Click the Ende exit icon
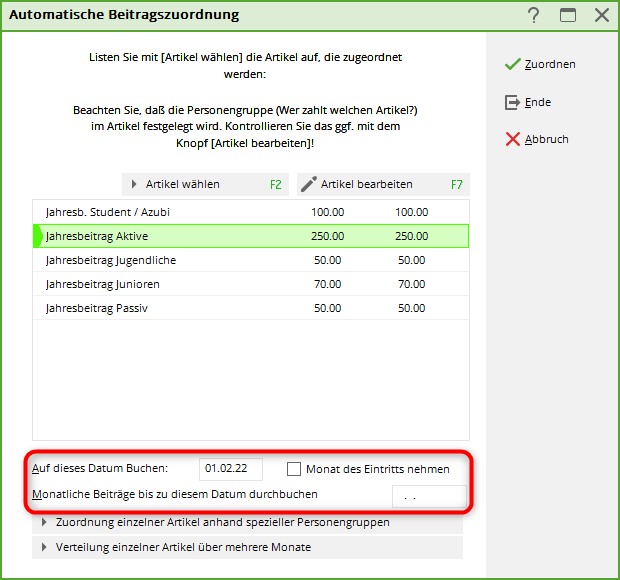Screen dimensions: 620x580 512,102
